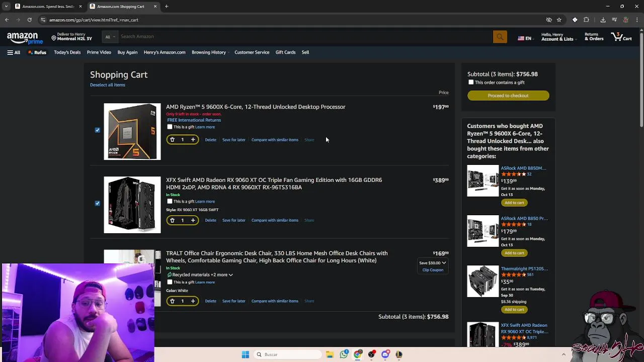Viewport: 644px width, 362px height.
Task: Open the AMD Ryzen 5 product thumbnail
Action: [x=132, y=132]
